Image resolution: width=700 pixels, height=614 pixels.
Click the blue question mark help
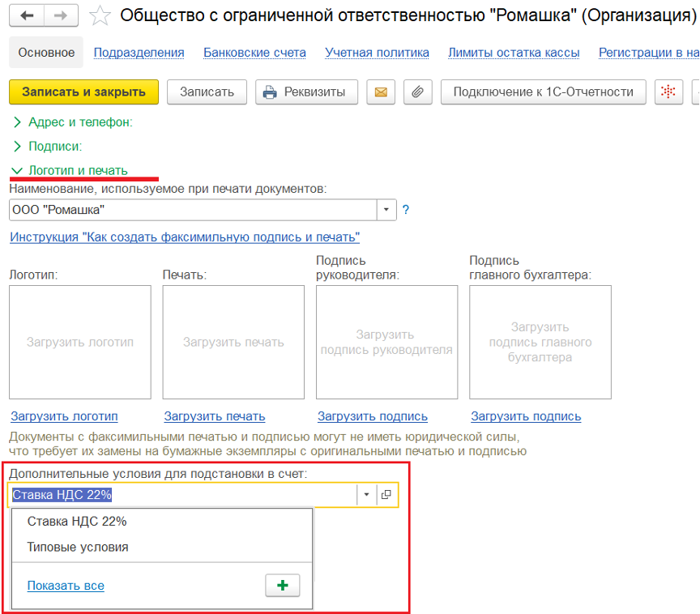[x=406, y=210]
